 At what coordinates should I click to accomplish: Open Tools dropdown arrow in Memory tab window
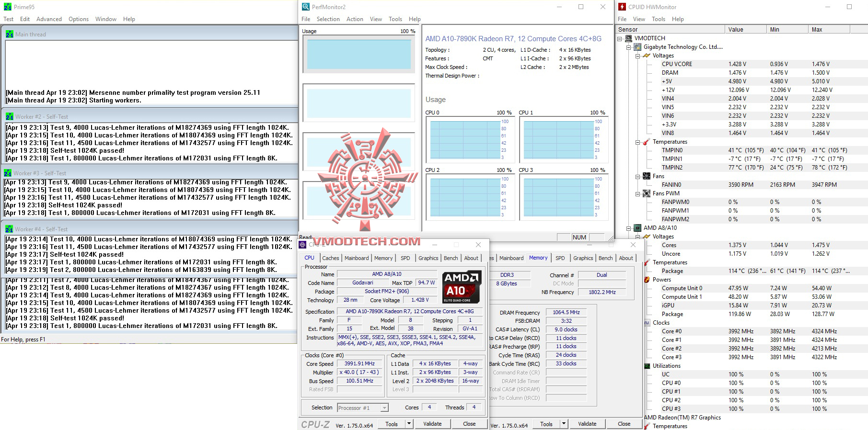(564, 424)
